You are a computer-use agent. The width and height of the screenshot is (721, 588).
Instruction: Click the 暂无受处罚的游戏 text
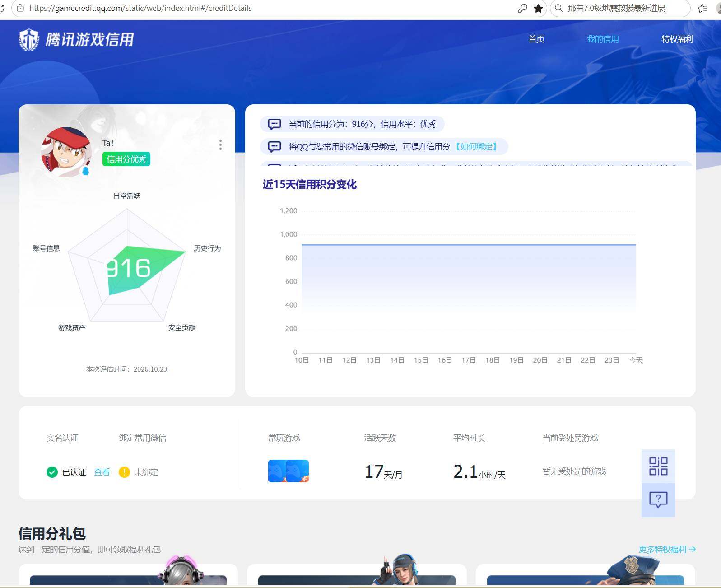pos(574,471)
